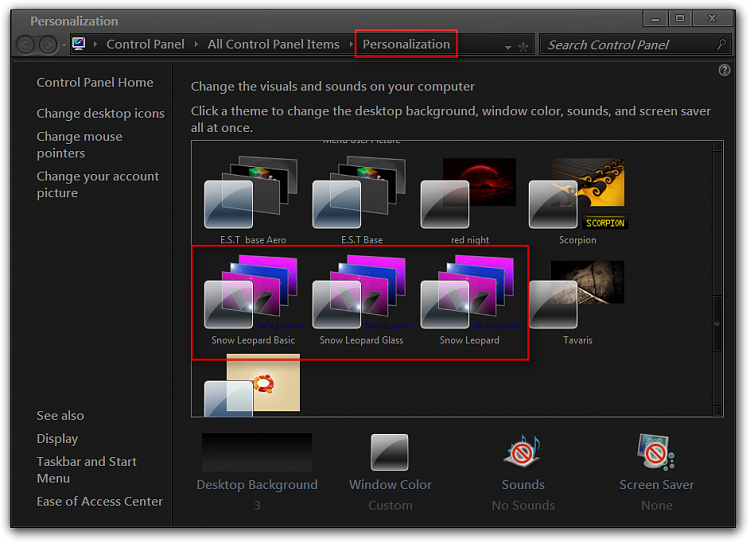Screen dimensions: 750x543
Task: Choose the Snow Leopard Glass theme
Action: 361,300
